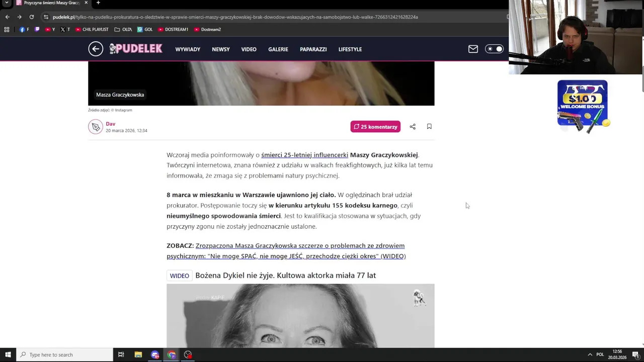Open PAPARAZZI menu item
644x362 pixels.
313,49
